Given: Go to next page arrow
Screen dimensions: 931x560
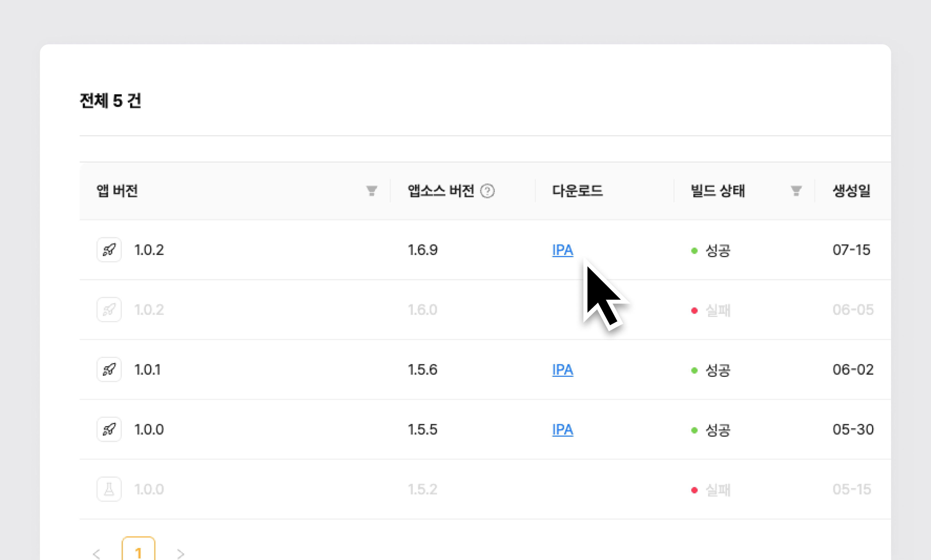Looking at the screenshot, I should 180,554.
